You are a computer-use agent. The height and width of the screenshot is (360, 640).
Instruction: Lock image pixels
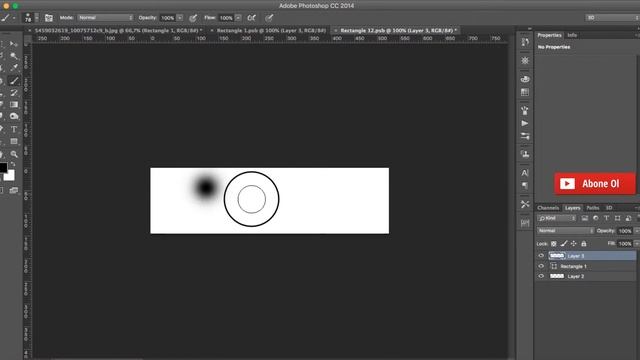[x=564, y=244]
